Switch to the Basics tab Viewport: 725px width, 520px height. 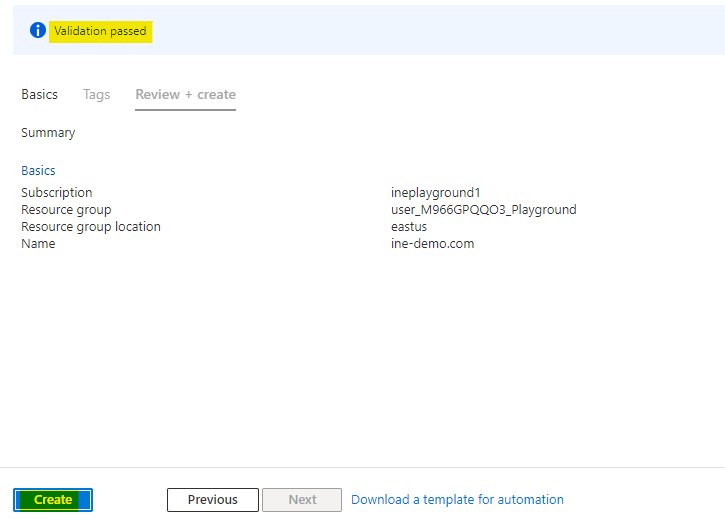[x=40, y=94]
